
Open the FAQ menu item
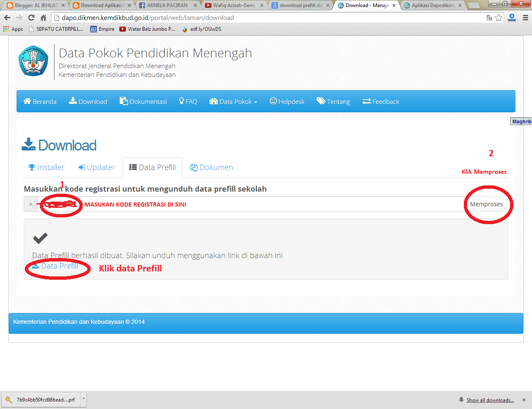click(x=188, y=101)
